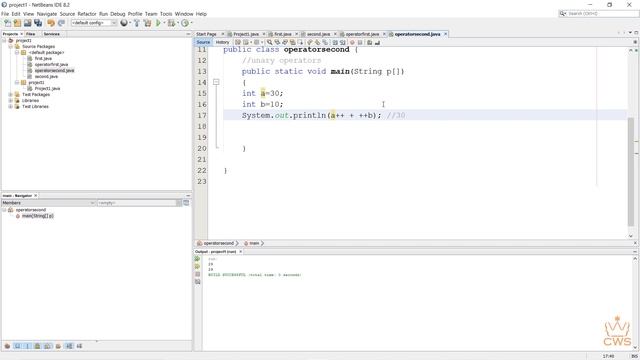The height and width of the screenshot is (360, 640).
Task: Open the Navigator filter combo box arrow
Action: coord(179,203)
